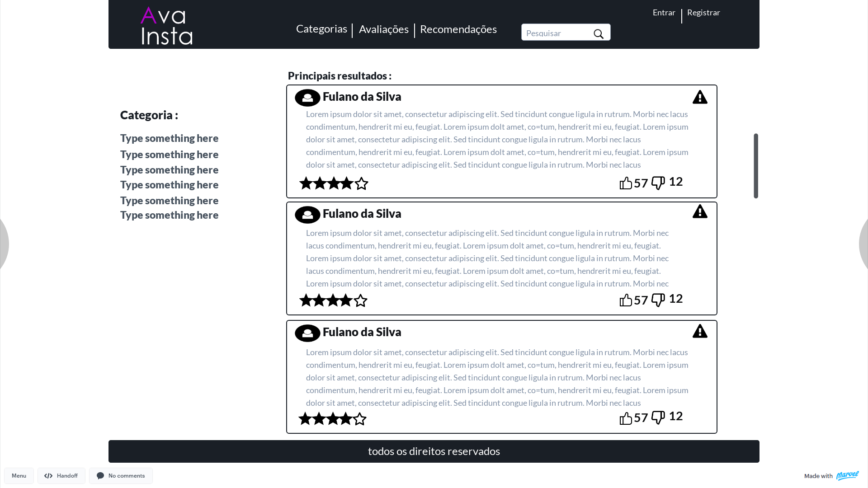Like the third review with thumbs up
The image size is (868, 488).
(x=626, y=418)
